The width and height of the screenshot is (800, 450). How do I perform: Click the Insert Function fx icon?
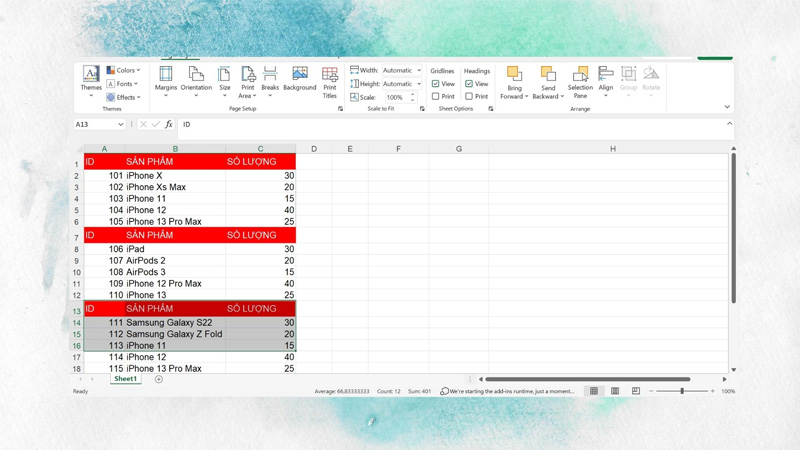pos(168,124)
